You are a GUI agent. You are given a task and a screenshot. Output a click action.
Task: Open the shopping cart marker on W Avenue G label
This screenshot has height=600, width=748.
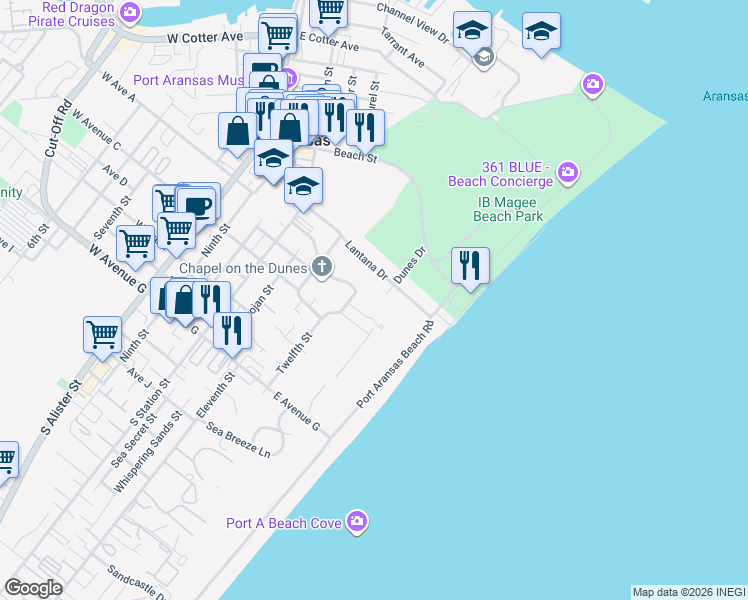135,244
